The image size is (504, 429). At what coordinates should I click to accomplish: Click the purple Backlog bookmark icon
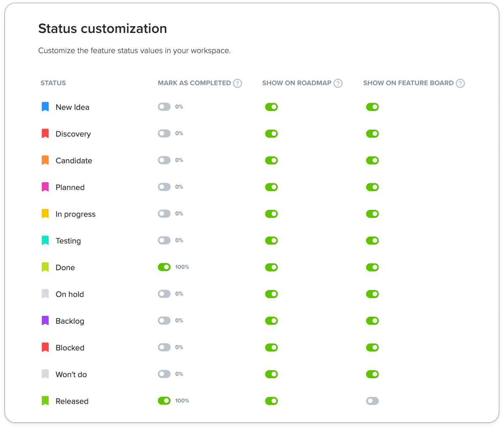45,321
